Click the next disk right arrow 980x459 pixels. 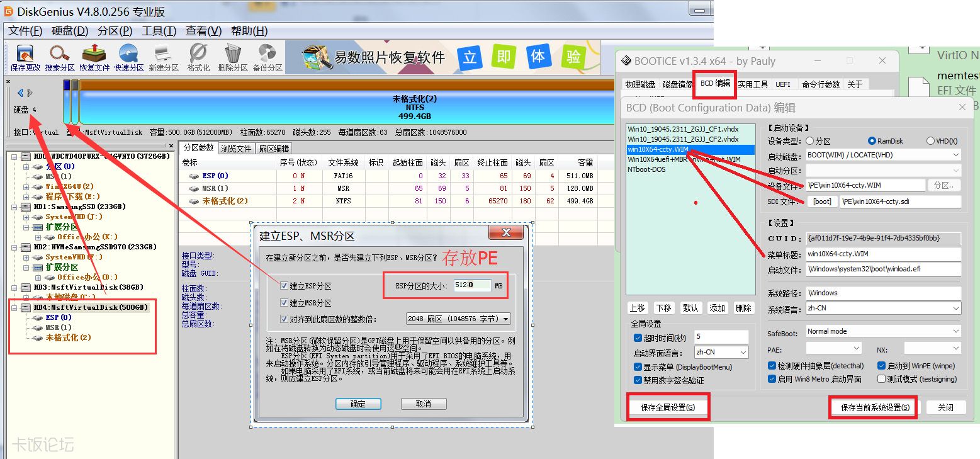click(29, 93)
